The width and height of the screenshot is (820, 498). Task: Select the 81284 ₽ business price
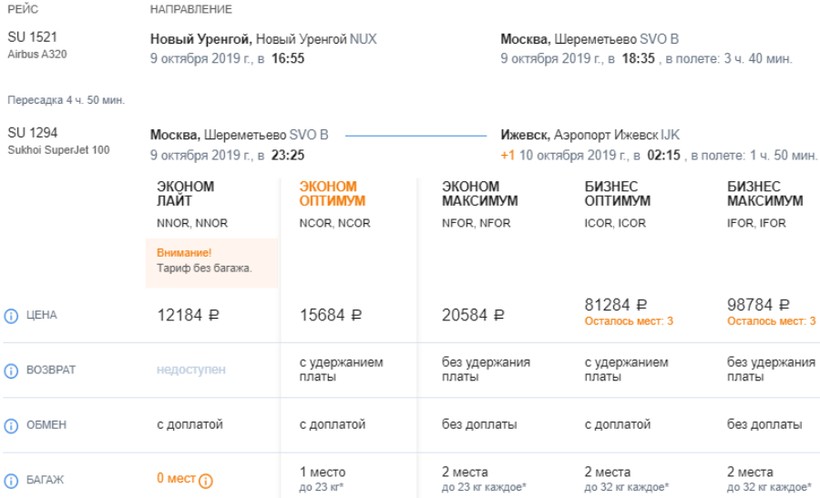coord(614,305)
